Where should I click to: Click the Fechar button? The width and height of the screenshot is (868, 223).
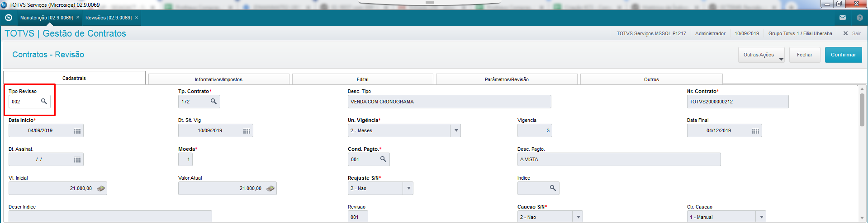coord(805,55)
